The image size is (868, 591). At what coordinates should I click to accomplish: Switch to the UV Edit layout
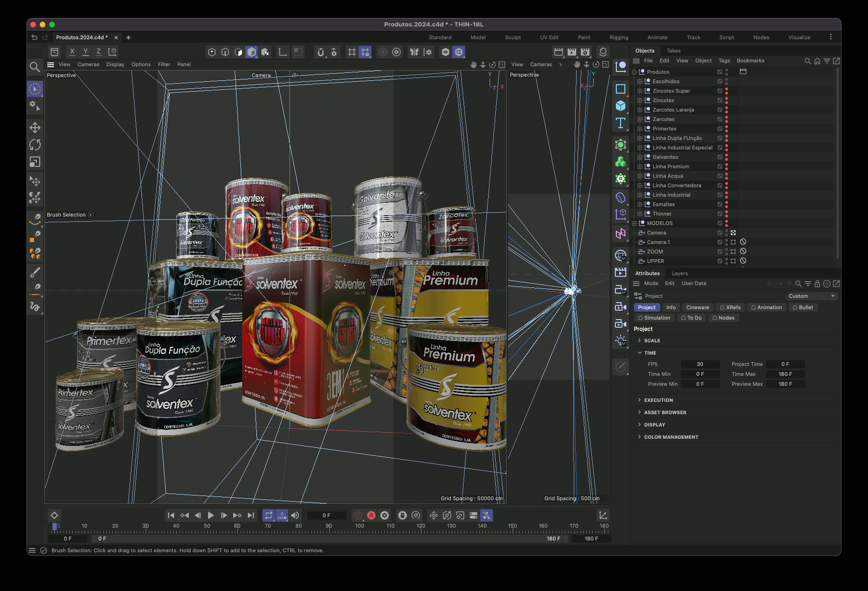pyautogui.click(x=549, y=37)
